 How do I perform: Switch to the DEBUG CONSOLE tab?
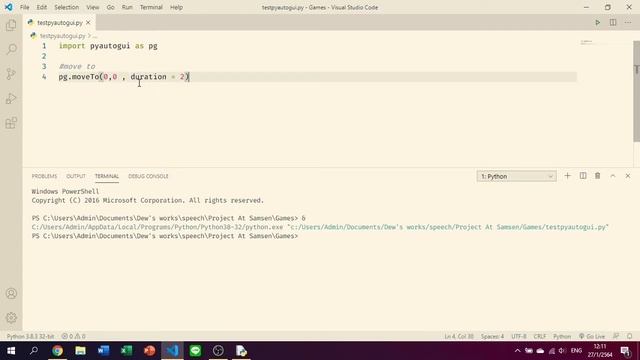pos(148,176)
